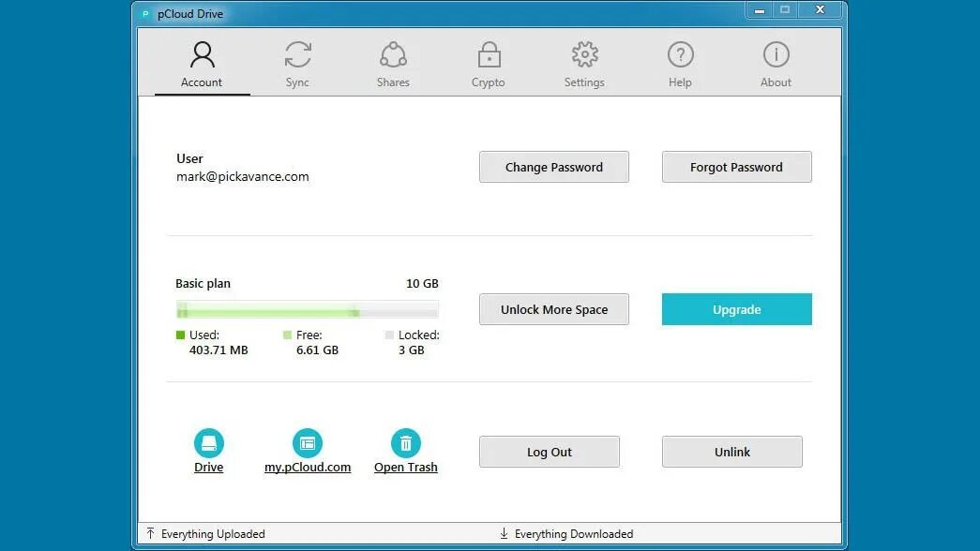980x551 pixels.
Task: Click the round Drive icon
Action: click(209, 443)
